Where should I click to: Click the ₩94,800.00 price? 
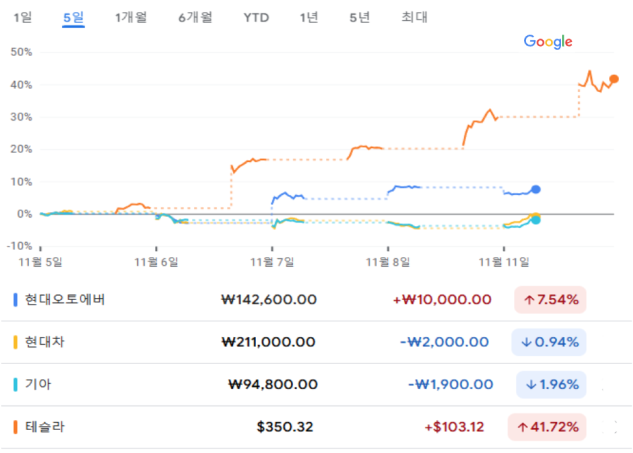tap(273, 384)
